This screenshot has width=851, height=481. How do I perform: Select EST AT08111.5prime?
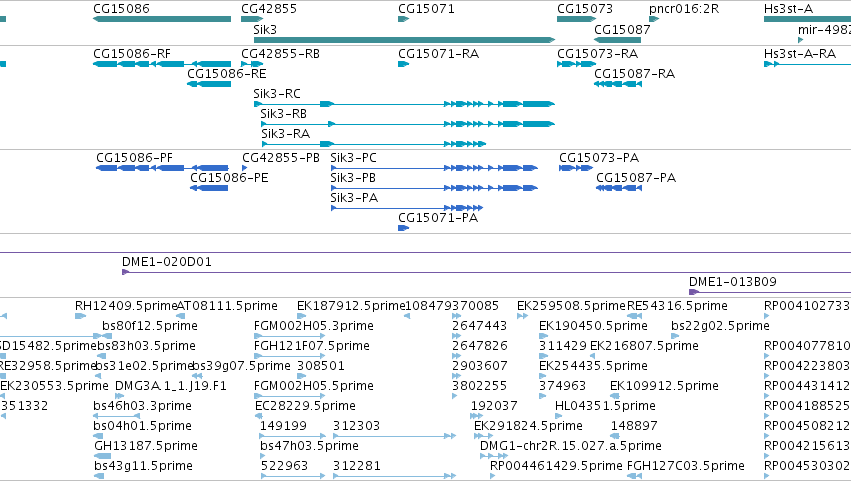tap(227, 306)
